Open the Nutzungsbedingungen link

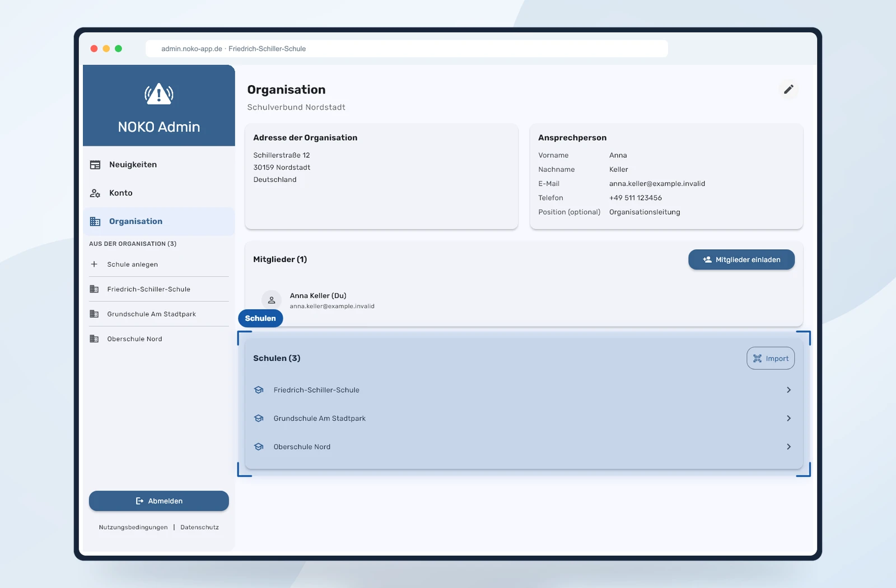pos(133,528)
